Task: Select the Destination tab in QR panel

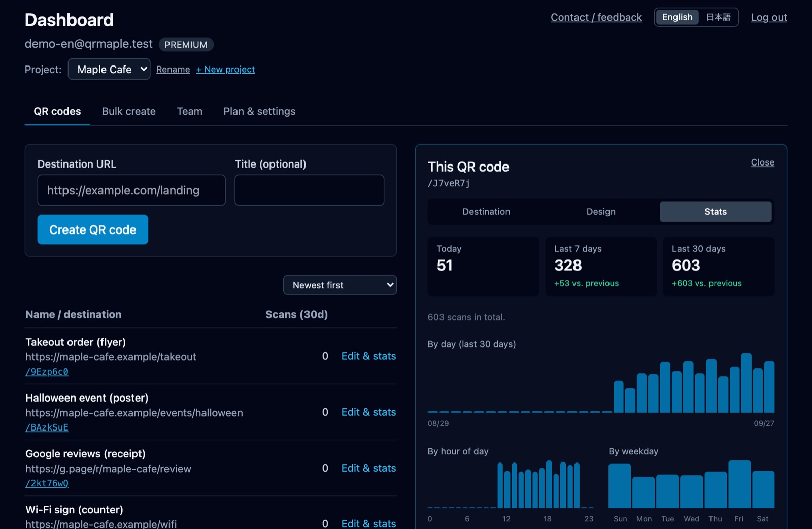Action: [486, 212]
